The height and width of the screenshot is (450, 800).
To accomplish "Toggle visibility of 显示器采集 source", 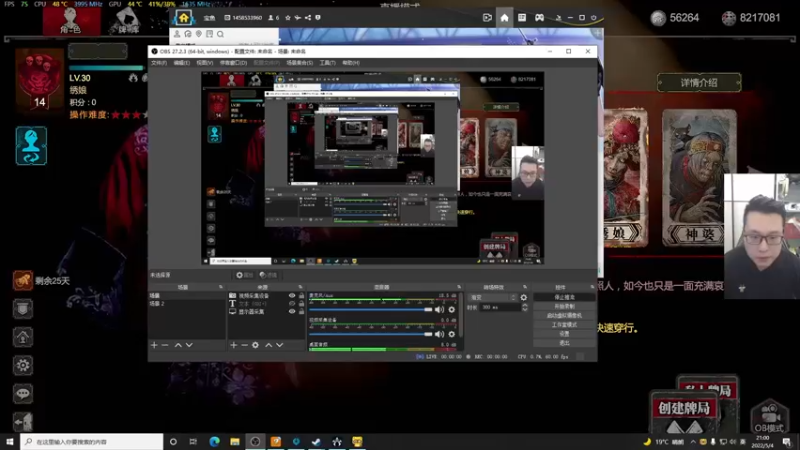I will [x=292, y=312].
